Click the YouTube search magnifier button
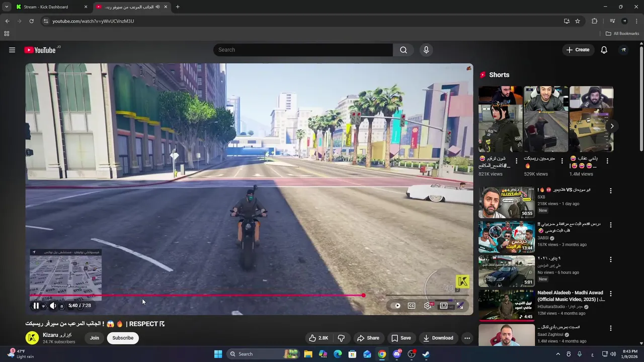This screenshot has height=362, width=644. [x=404, y=50]
